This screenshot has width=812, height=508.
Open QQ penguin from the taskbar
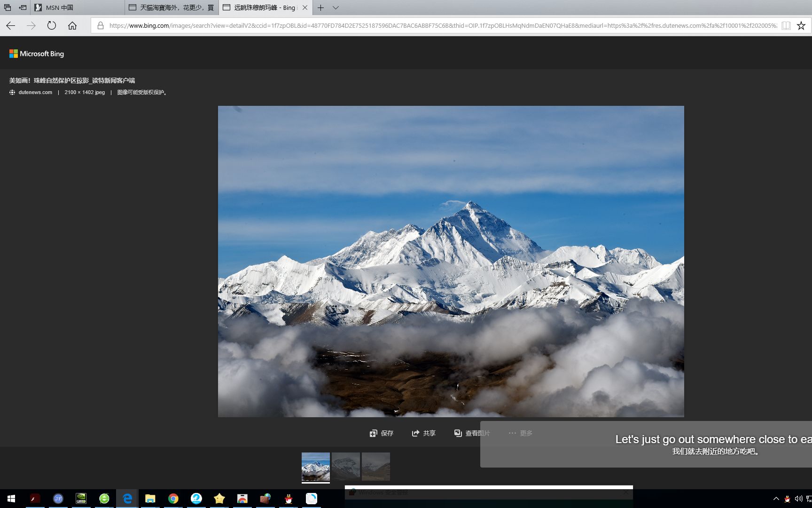[x=288, y=499]
